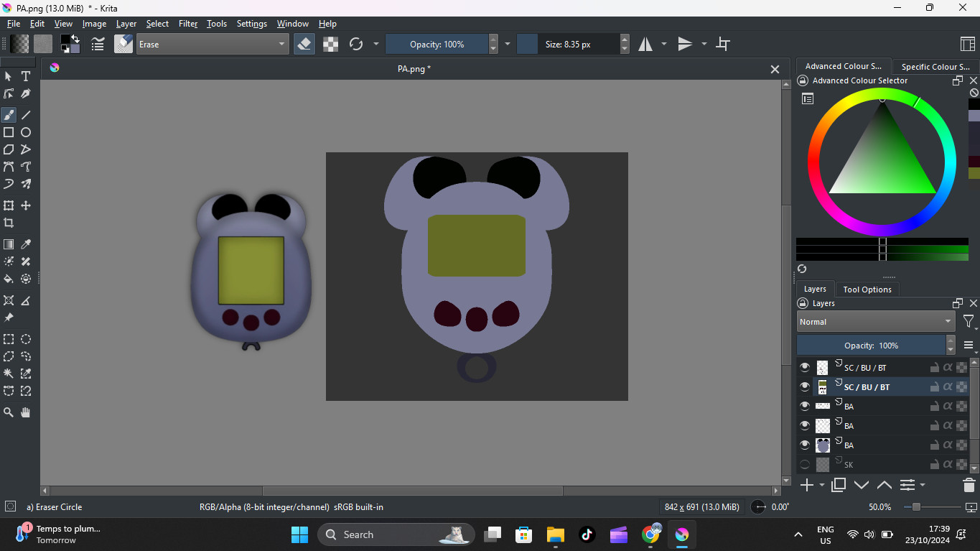Viewport: 980px width, 551px height.
Task: Activate the Zoom tool
Action: pos(9,412)
